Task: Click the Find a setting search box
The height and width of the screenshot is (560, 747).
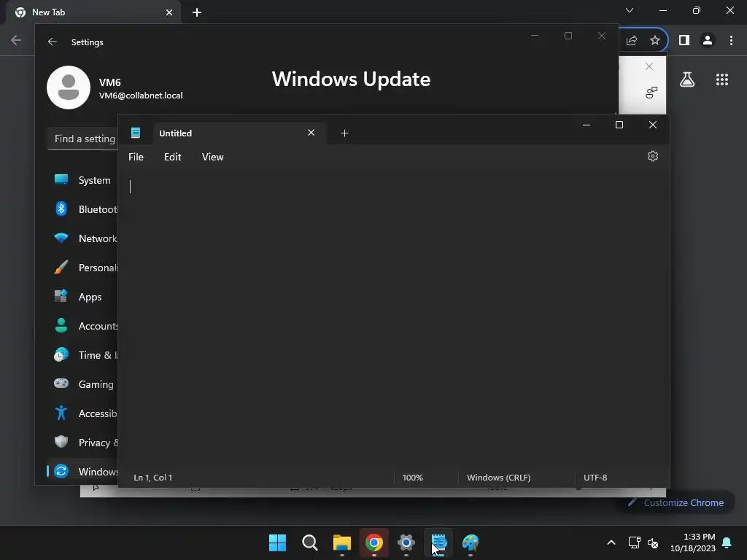Action: click(x=83, y=139)
